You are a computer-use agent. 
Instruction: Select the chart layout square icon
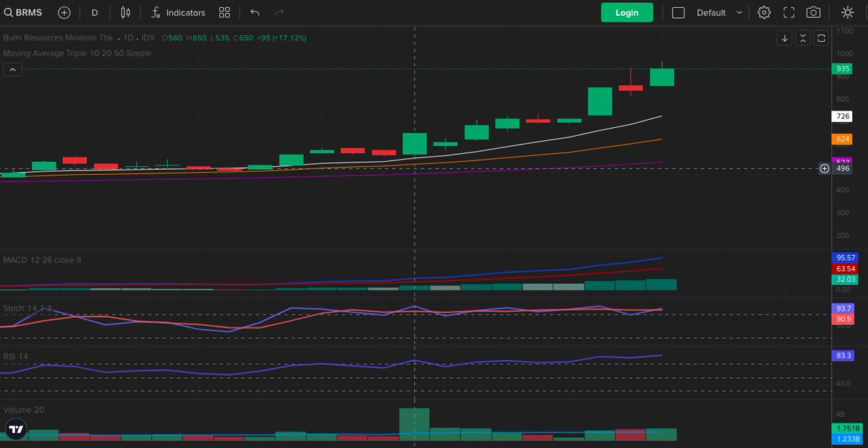point(678,12)
